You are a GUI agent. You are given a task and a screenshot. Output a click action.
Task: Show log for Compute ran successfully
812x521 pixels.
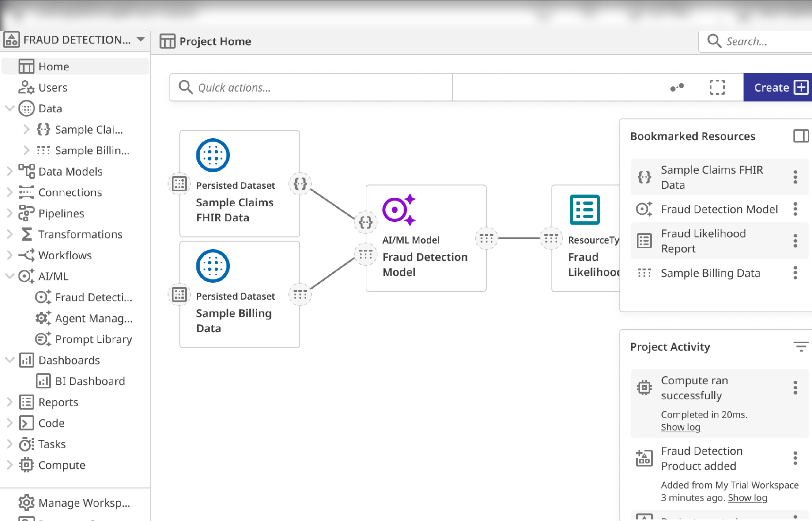680,427
